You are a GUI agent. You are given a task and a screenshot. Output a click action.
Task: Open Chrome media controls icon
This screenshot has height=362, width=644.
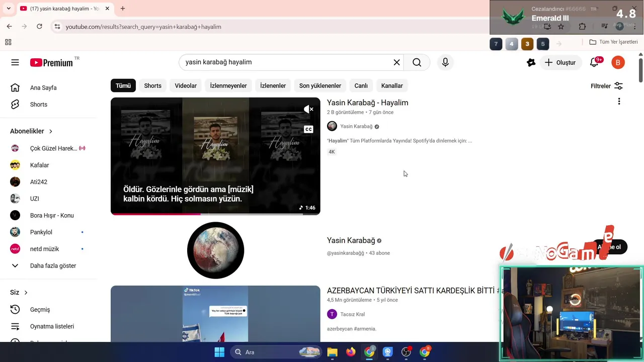pyautogui.click(x=605, y=27)
